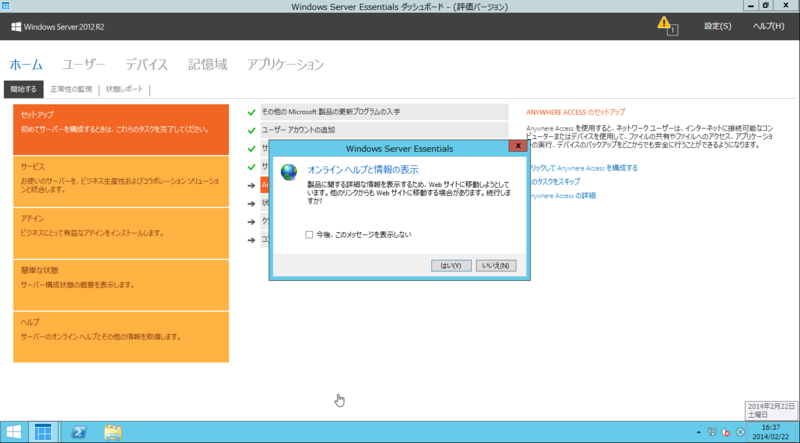This screenshot has width=800, height=443.
Task: Select the サービス category tile
Action: tap(121, 182)
